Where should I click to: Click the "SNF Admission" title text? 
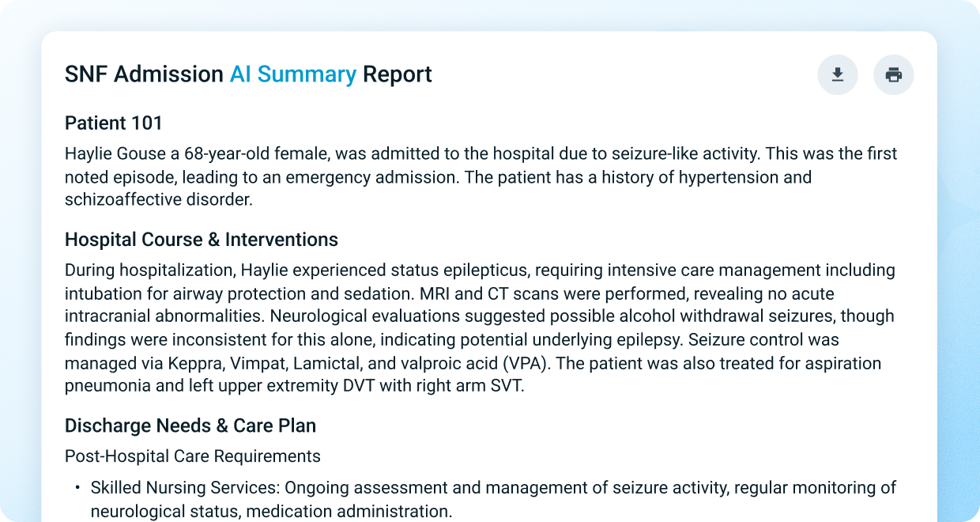tap(144, 74)
